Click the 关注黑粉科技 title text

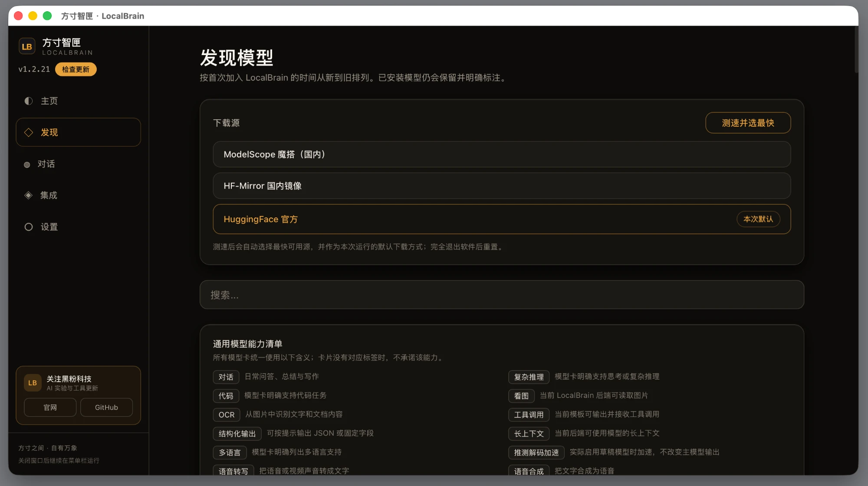click(x=69, y=379)
